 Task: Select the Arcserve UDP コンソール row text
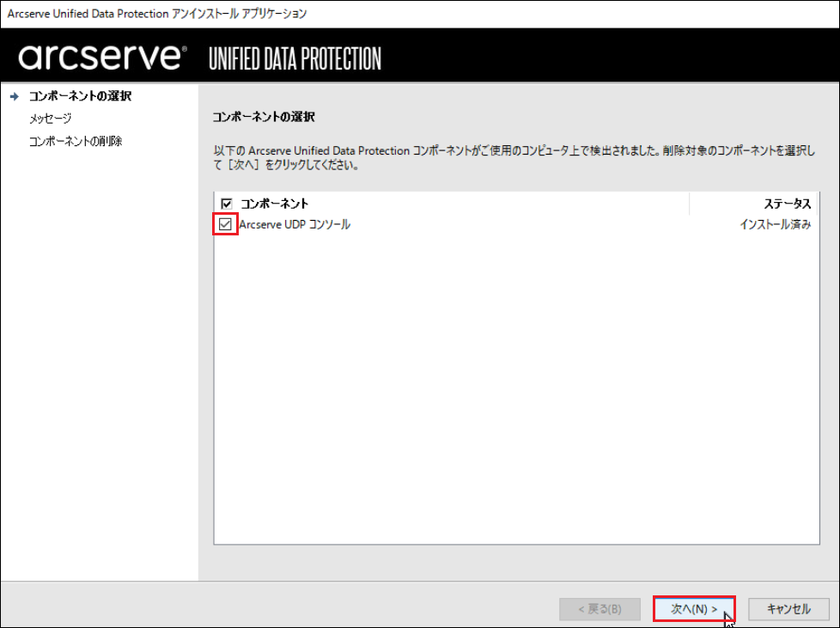pos(295,224)
